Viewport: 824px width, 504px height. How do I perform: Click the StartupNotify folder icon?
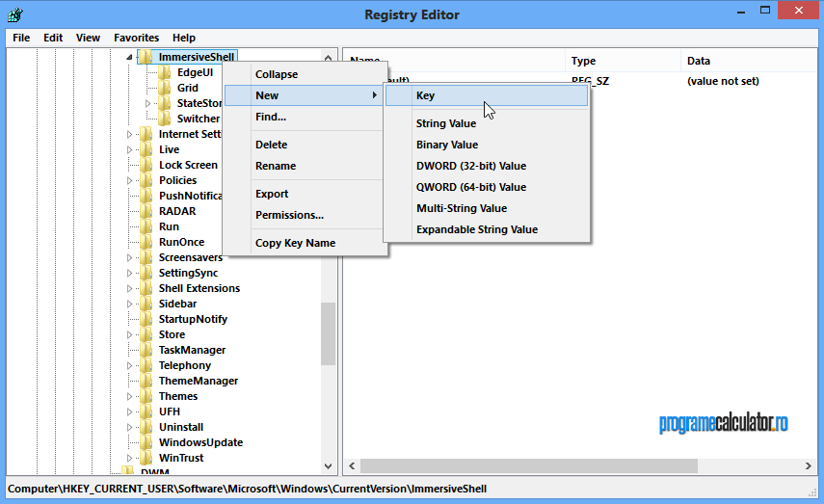pyautogui.click(x=146, y=319)
